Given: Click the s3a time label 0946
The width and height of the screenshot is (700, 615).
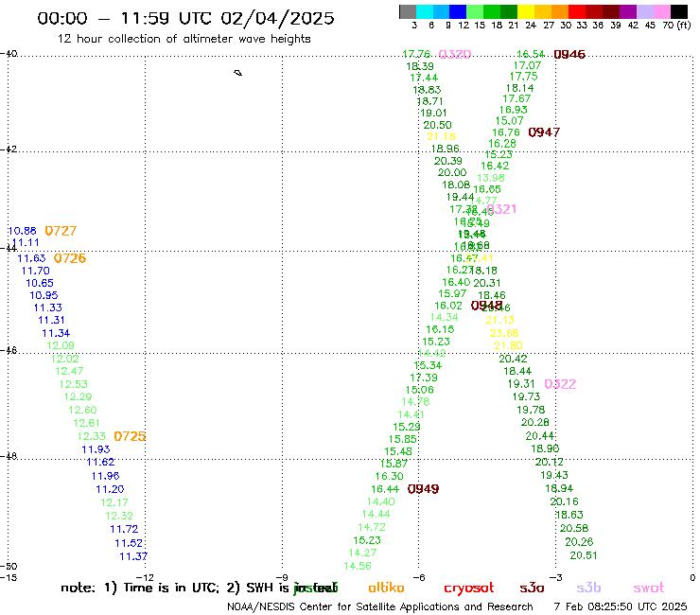Looking at the screenshot, I should pos(569,55).
